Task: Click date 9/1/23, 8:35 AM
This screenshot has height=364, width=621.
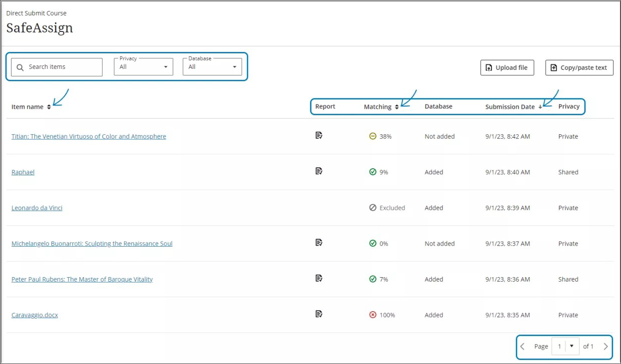Action: click(x=507, y=315)
